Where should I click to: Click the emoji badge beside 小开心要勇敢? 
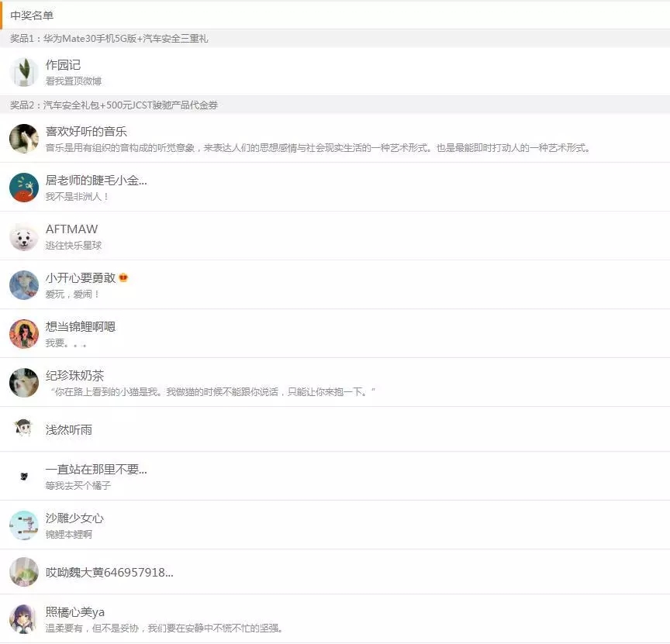[x=123, y=277]
